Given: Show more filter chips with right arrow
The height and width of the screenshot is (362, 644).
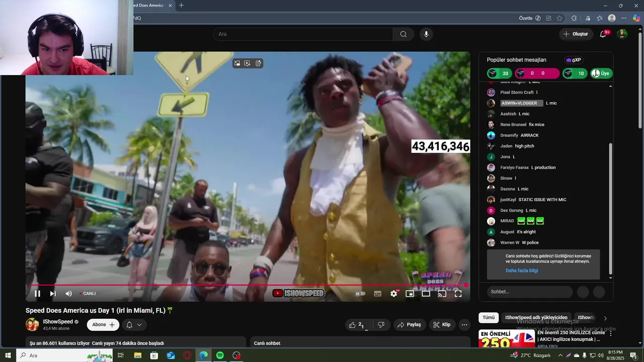Looking at the screenshot, I should click(x=605, y=318).
